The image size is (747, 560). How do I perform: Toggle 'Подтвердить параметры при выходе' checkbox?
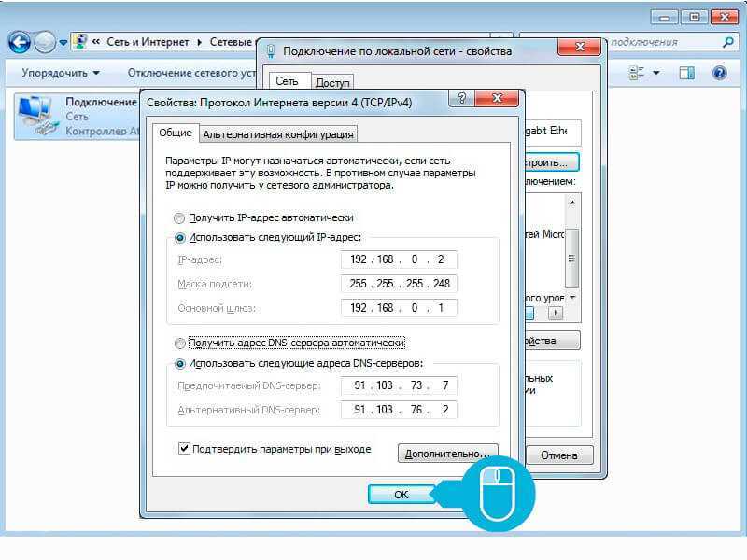[184, 449]
